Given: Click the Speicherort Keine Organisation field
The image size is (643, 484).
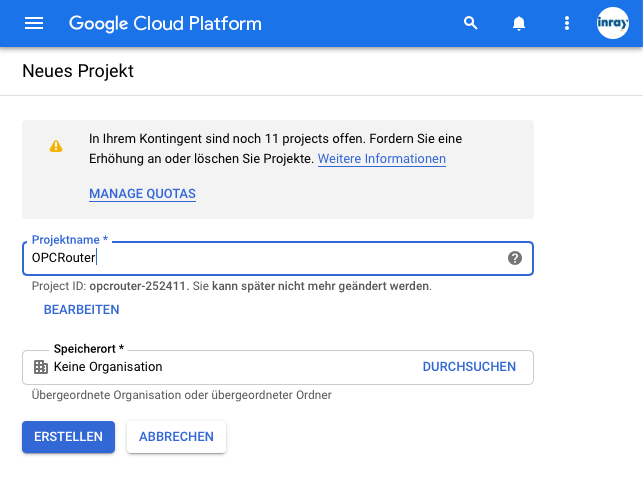Looking at the screenshot, I should (x=278, y=367).
